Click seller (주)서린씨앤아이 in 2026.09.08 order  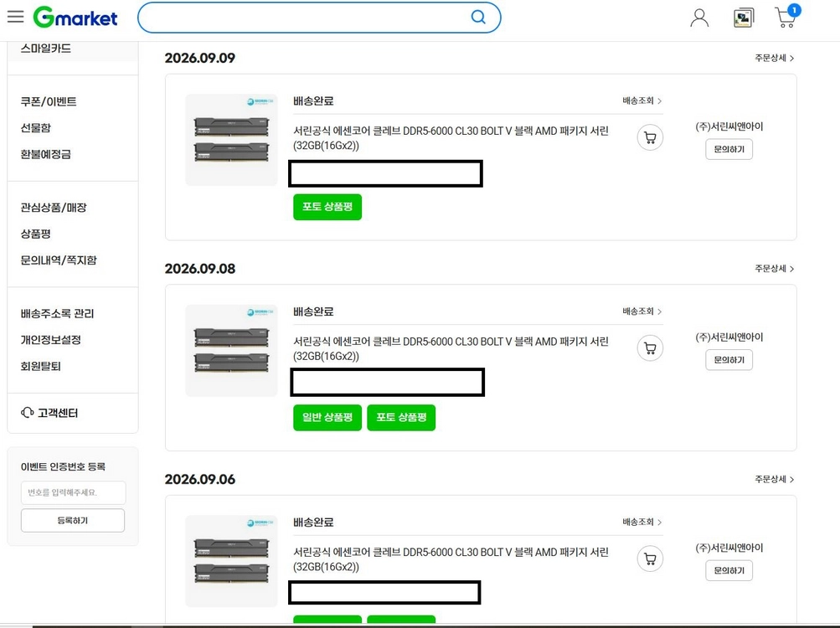[x=729, y=337]
